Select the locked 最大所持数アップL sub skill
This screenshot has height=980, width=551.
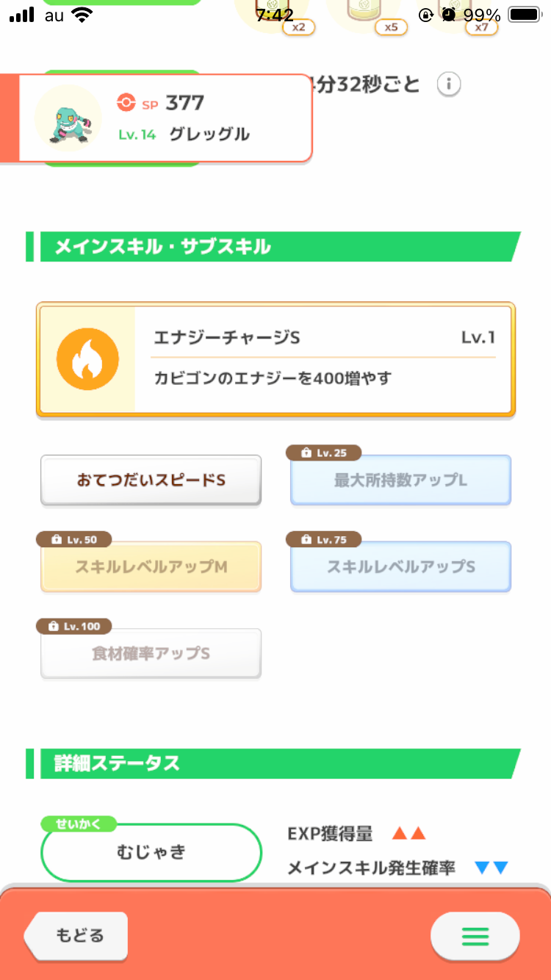[400, 480]
